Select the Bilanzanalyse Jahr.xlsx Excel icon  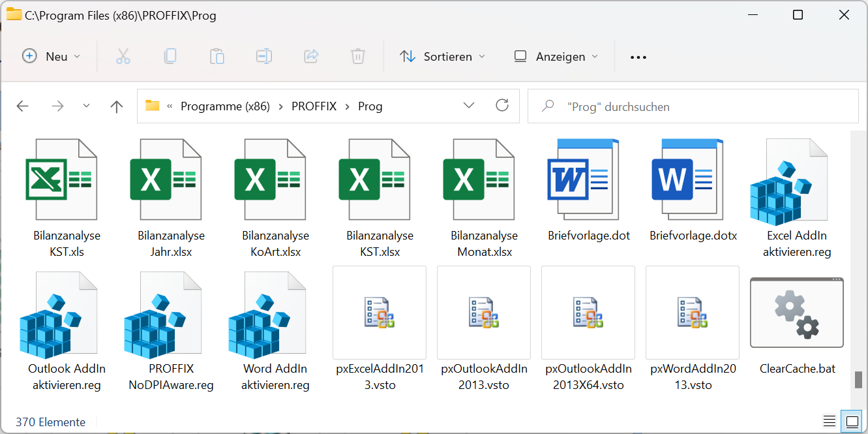(166, 179)
